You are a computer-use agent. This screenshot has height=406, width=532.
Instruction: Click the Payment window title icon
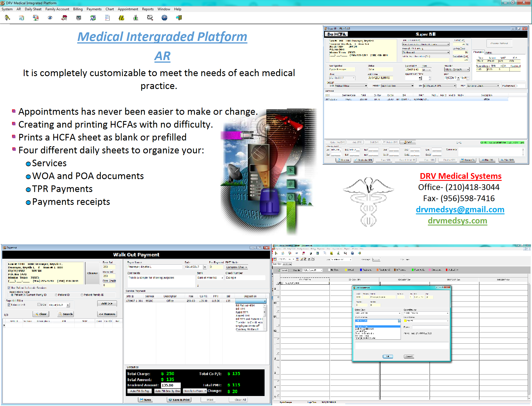click(x=5, y=248)
